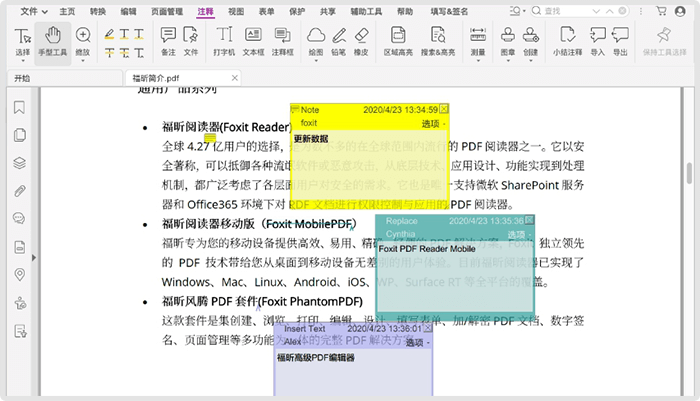Attach a file annotation (文件)
The height and width of the screenshot is (401, 700).
[x=191, y=41]
